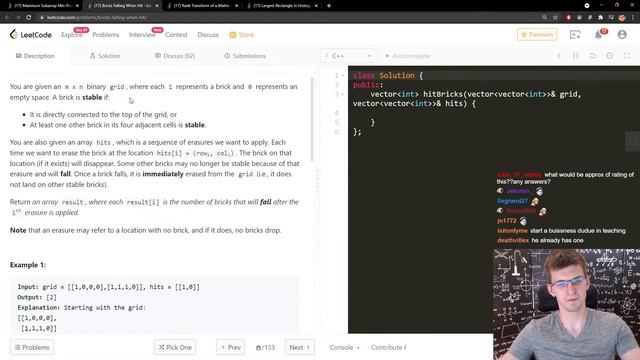
Task: Close the Bricks Falling When Hit tab
Action: [157, 6]
